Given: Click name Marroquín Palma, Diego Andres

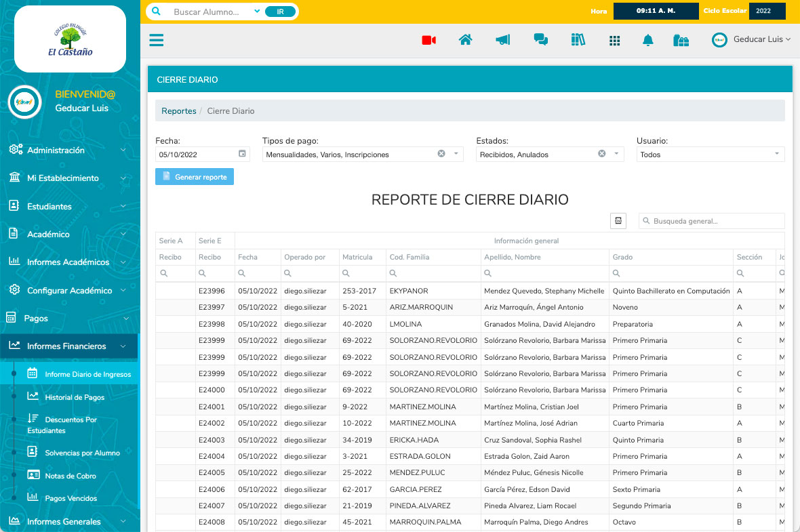Looking at the screenshot, I should (536, 522).
